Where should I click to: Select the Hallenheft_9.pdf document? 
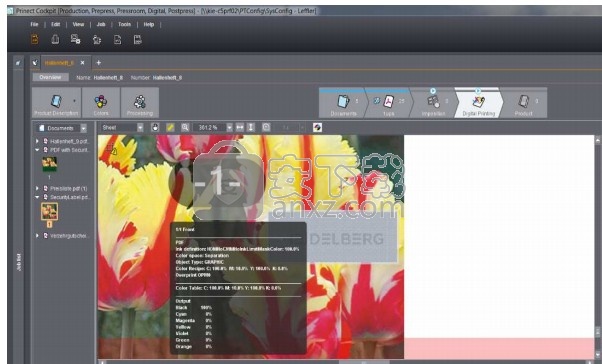[69, 141]
